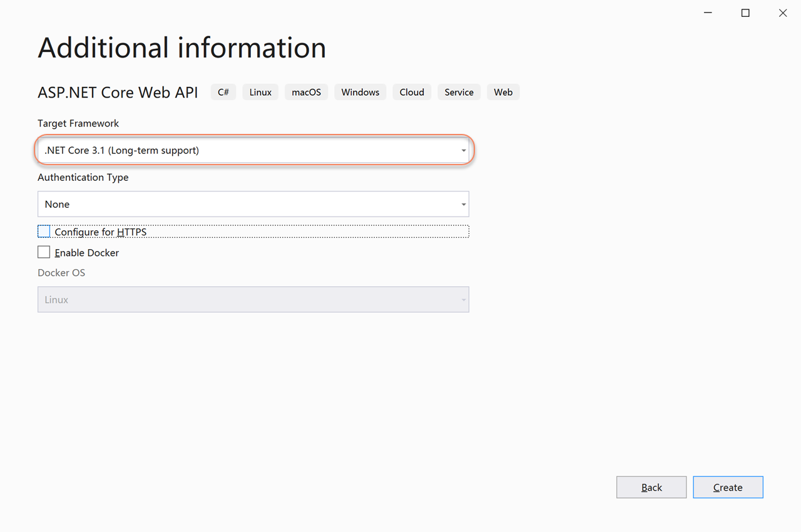
Task: Enable Docker checkbox
Action: tap(44, 252)
